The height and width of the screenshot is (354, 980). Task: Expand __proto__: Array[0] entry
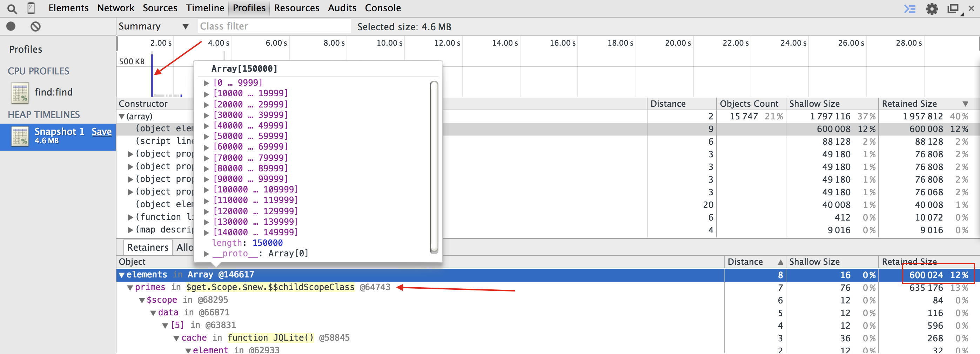click(206, 254)
